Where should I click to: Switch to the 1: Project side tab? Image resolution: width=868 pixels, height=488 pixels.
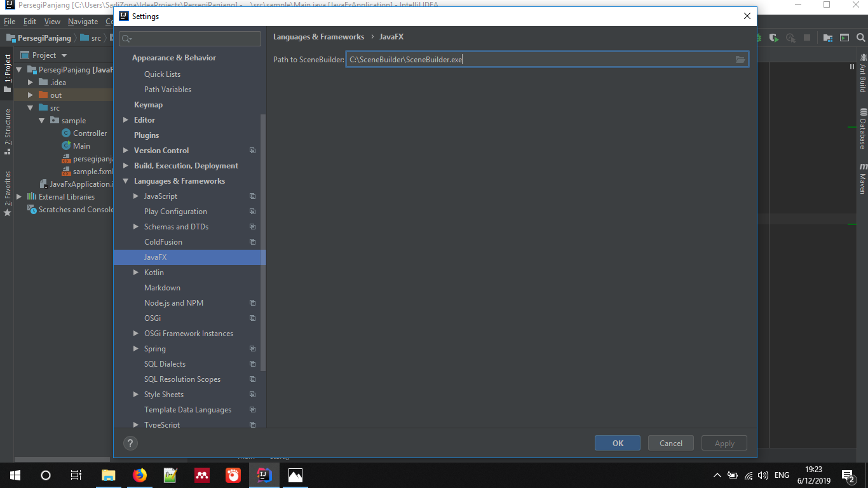(x=8, y=73)
